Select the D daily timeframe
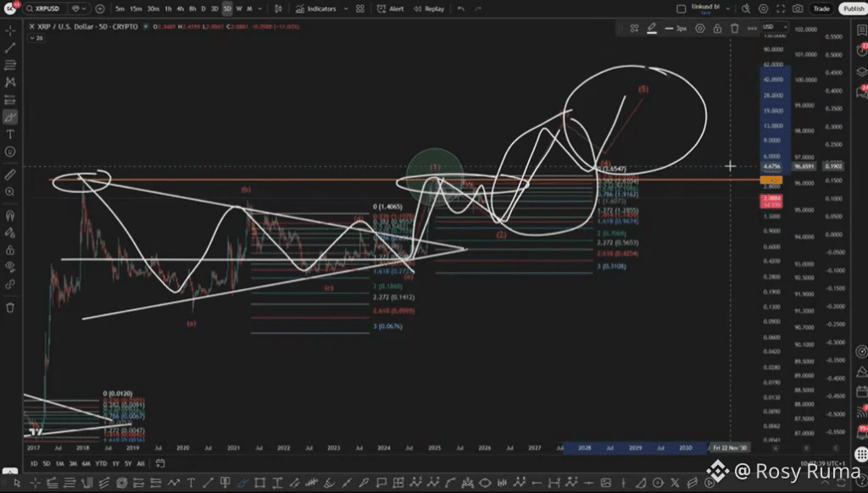Screen dimensions: 868x493 coord(203,8)
